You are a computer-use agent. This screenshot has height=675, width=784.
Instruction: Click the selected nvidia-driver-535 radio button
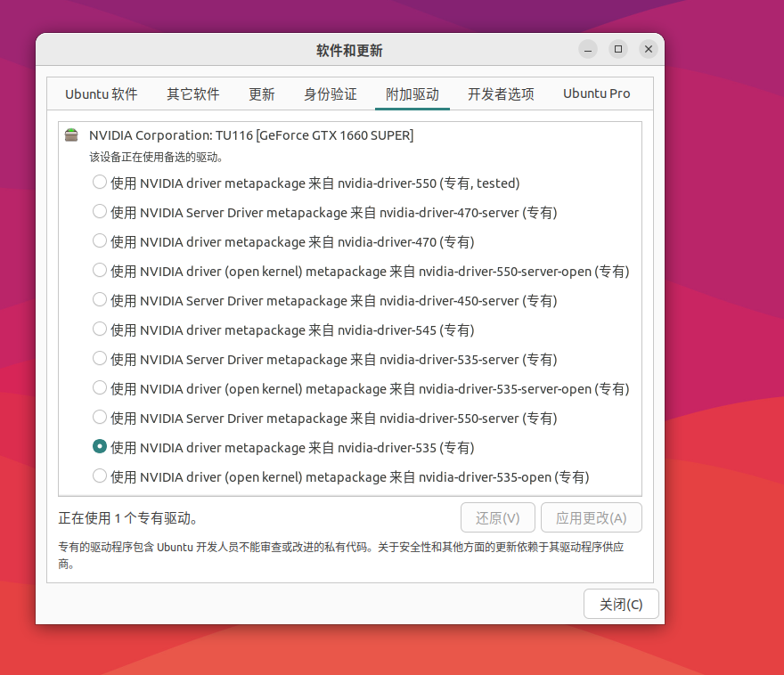(100, 447)
